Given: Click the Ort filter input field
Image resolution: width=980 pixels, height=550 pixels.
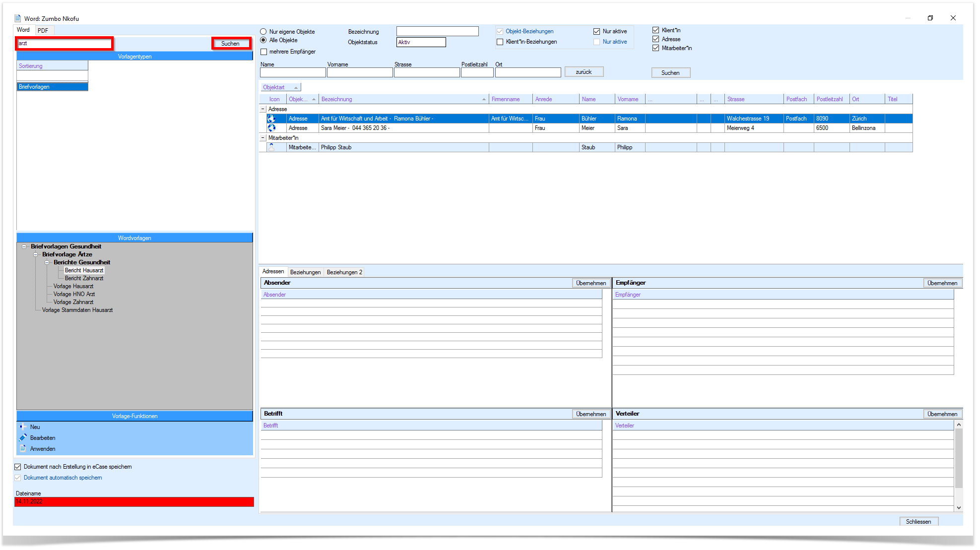Looking at the screenshot, I should point(528,72).
